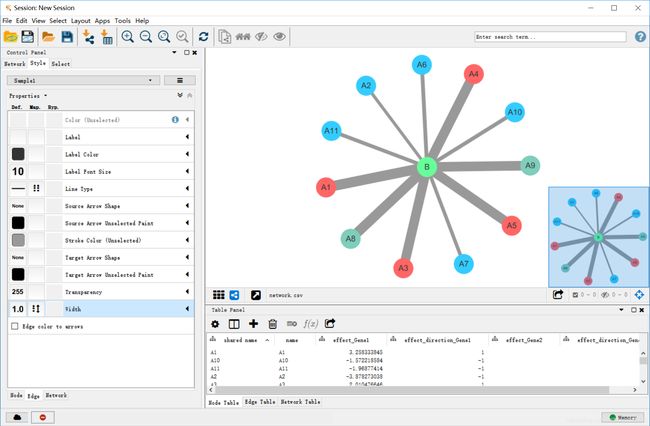Click the red stop icon in status bar

(43, 417)
